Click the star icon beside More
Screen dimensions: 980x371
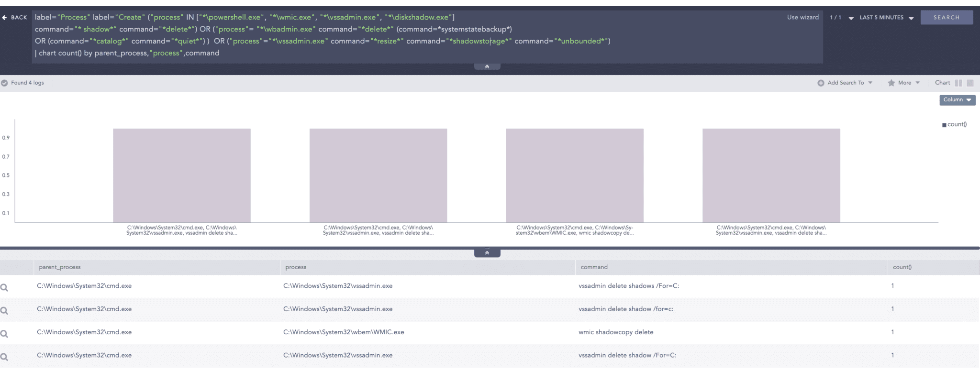pyautogui.click(x=891, y=83)
